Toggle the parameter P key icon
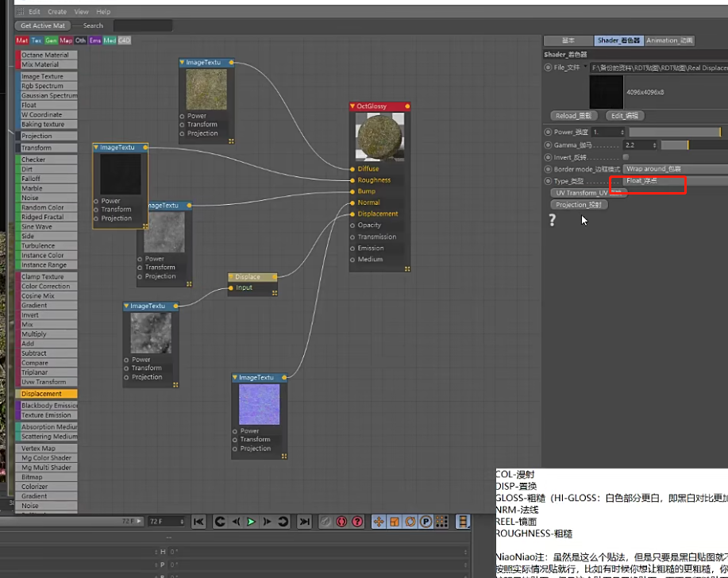 point(426,522)
